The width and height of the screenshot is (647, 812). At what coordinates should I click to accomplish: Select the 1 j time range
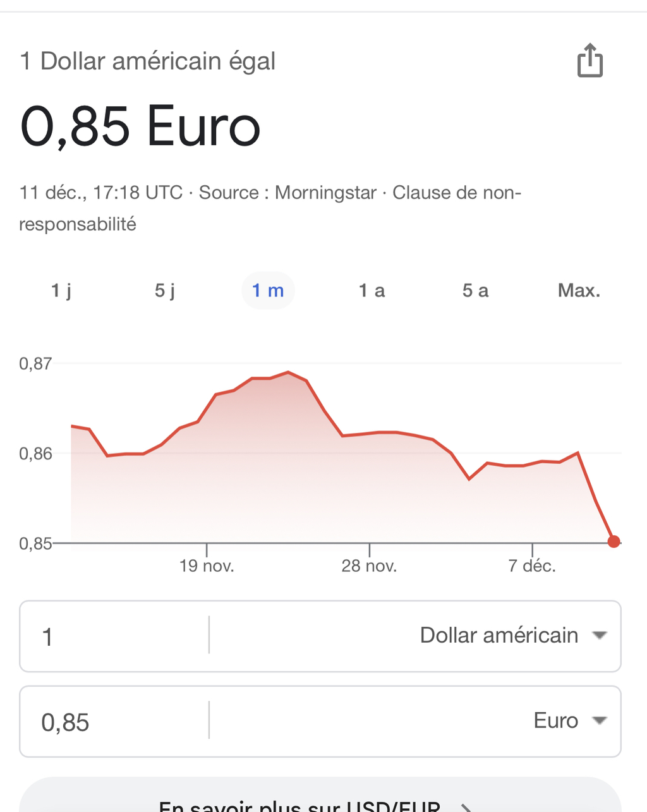coord(61,291)
